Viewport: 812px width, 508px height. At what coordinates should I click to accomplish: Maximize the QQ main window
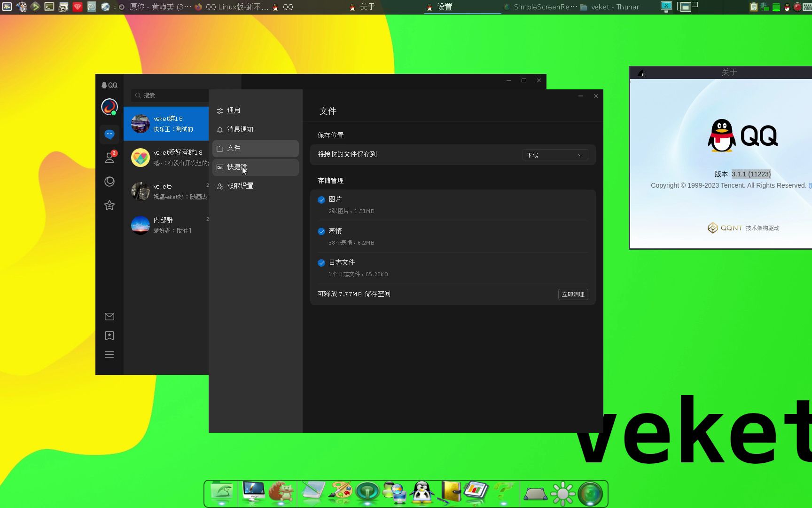point(524,80)
